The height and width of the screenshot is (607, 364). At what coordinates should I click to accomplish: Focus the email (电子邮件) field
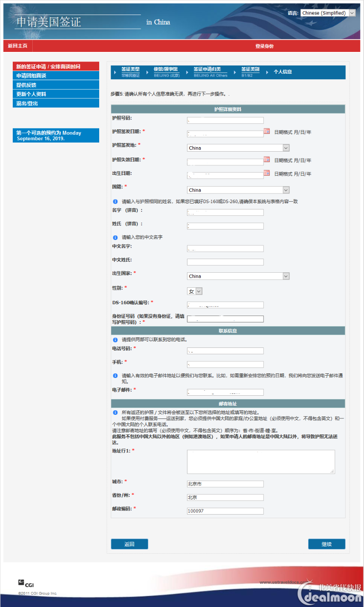click(225, 392)
